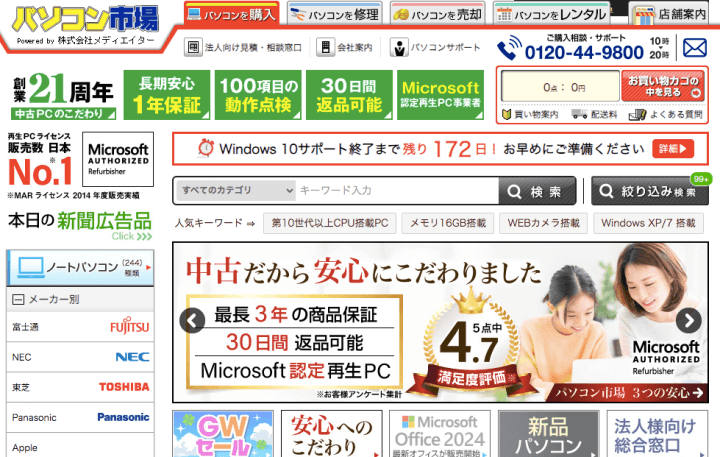
Task: Open パソコンをレンタル tab
Action: coord(551,14)
